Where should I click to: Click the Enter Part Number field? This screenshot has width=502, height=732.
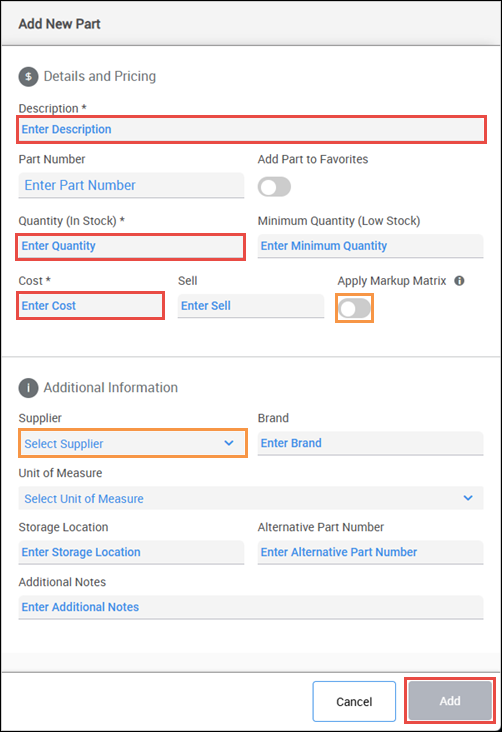pyautogui.click(x=131, y=185)
